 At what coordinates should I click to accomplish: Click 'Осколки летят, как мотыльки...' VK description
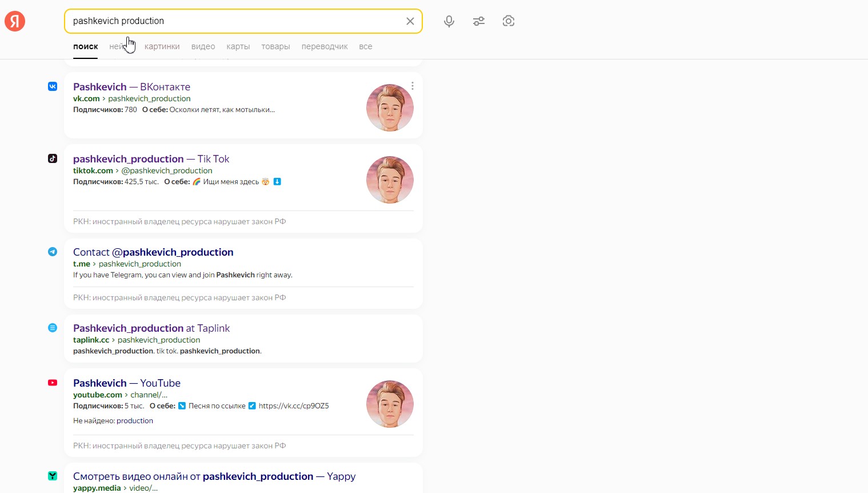point(222,110)
